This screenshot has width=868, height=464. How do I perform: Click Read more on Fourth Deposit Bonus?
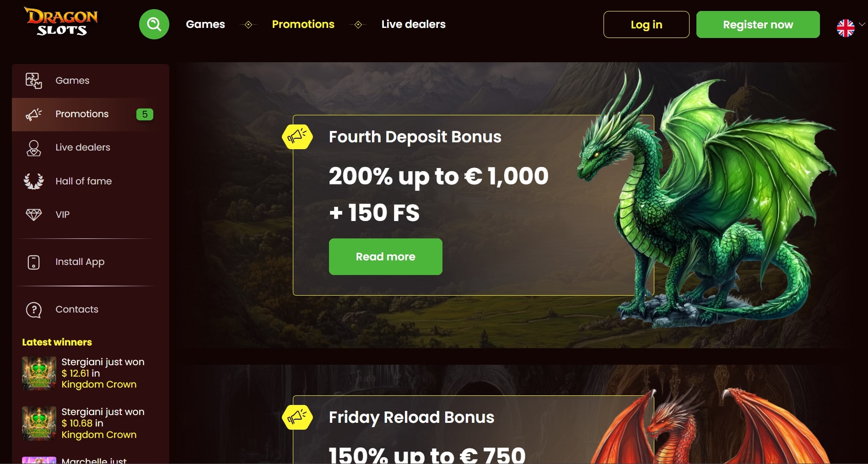tap(385, 257)
